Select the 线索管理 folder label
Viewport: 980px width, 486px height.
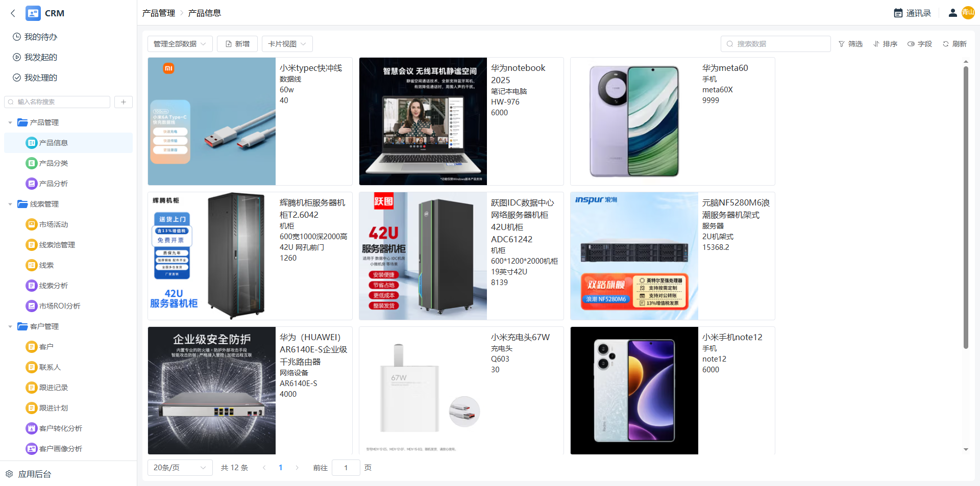click(44, 204)
